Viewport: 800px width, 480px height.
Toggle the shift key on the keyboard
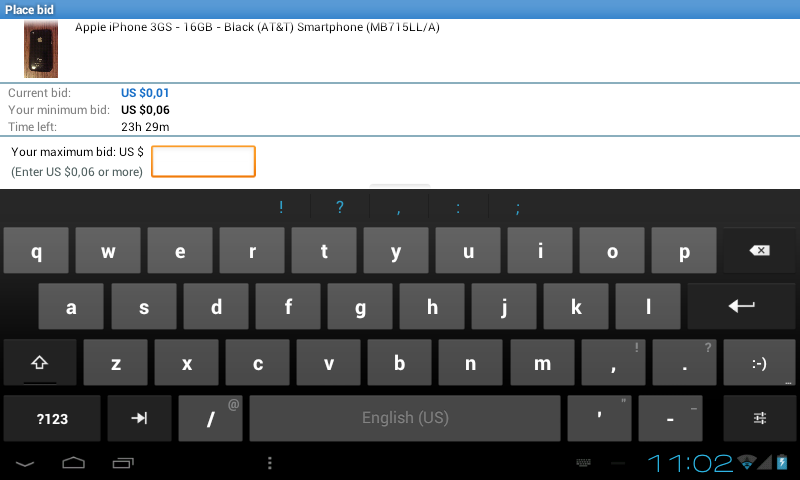coord(40,362)
